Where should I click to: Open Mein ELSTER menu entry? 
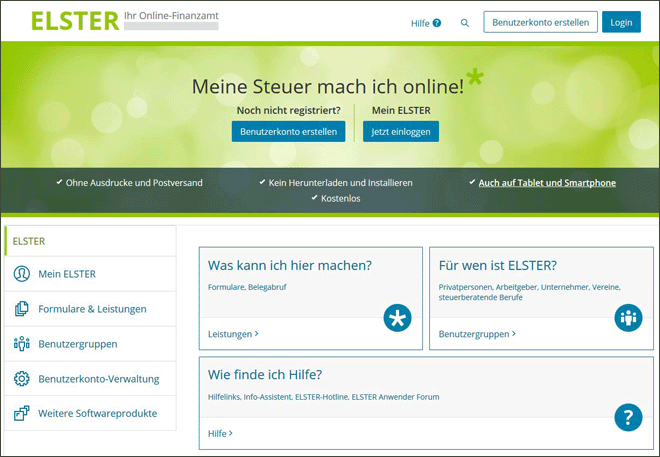tap(90, 274)
